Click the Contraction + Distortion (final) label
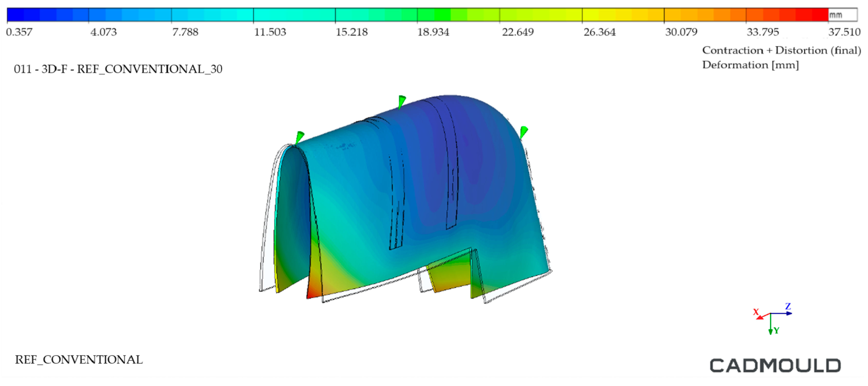The width and height of the screenshot is (868, 386). tap(781, 50)
